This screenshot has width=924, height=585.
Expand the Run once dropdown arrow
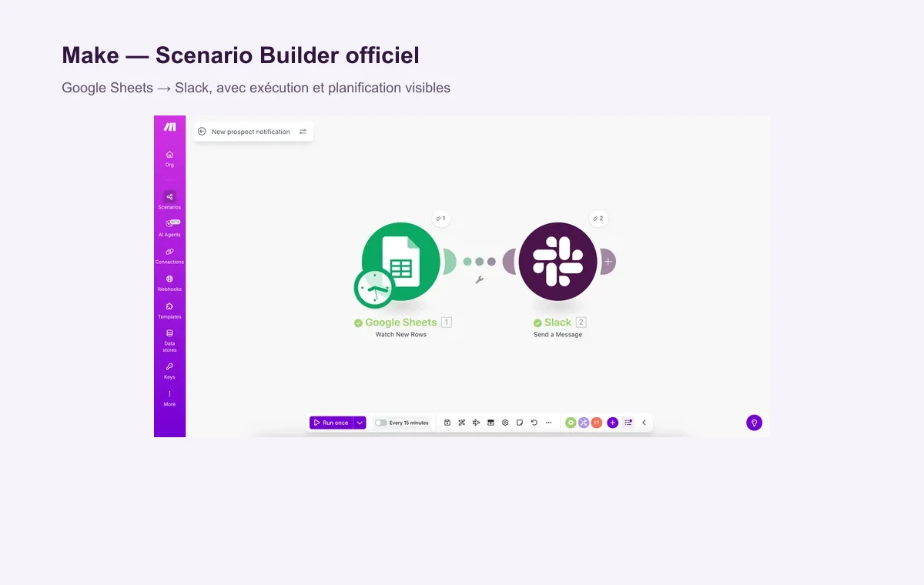click(x=360, y=423)
